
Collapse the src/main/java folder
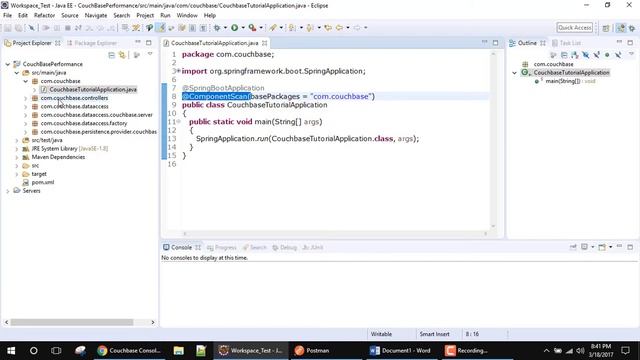17,73
